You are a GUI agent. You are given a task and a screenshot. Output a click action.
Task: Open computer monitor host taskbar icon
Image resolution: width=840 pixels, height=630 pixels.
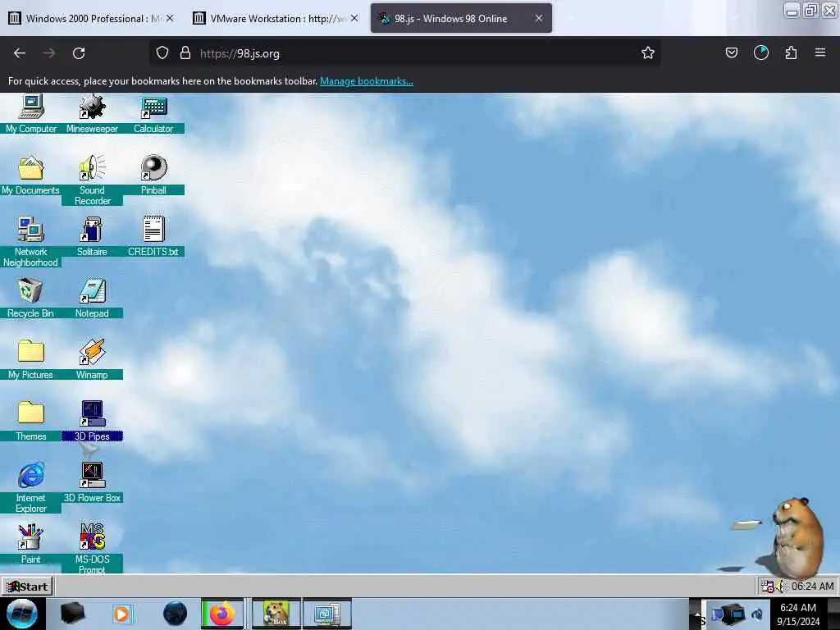pyautogui.click(x=326, y=614)
